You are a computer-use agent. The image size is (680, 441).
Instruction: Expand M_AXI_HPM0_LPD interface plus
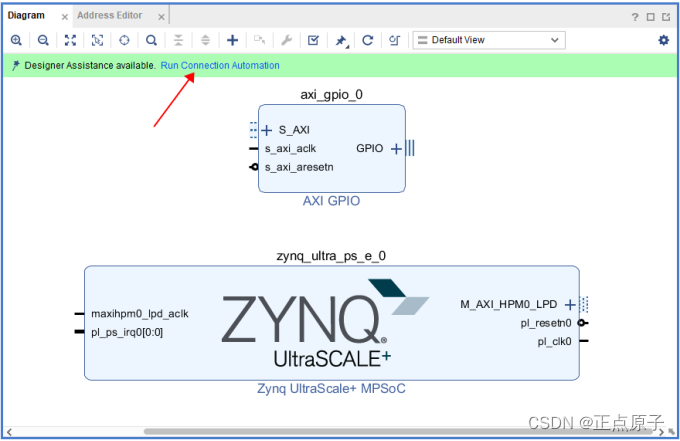pos(570,305)
